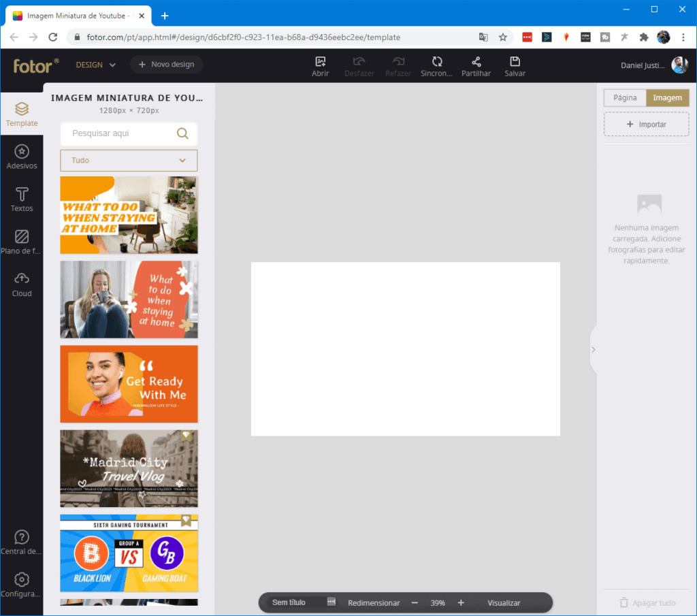This screenshot has height=616, width=697.
Task: Open the Cloud panel
Action: [22, 285]
